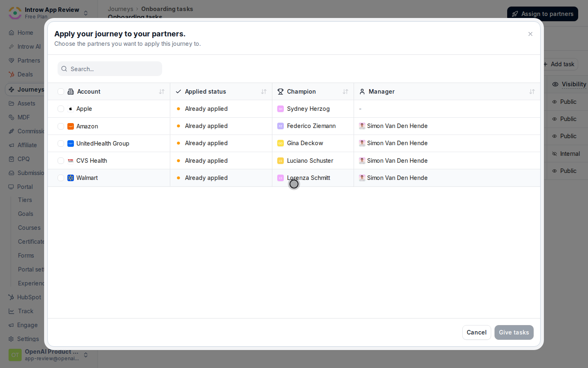This screenshot has width=588, height=368.
Task: Click the Amazon logo icon in accounts list
Action: (x=71, y=126)
